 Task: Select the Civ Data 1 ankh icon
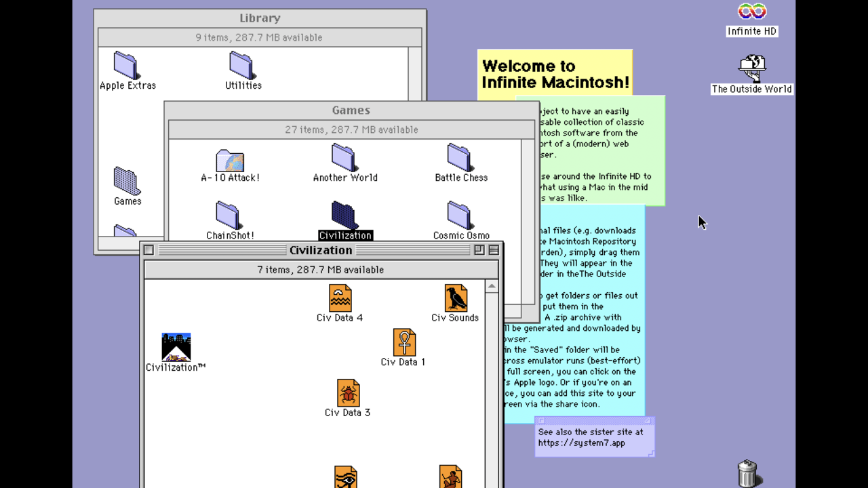coord(404,342)
